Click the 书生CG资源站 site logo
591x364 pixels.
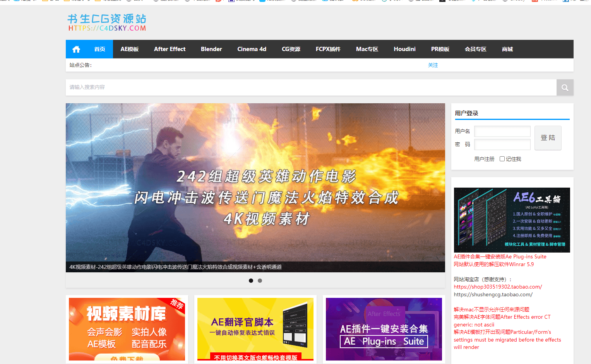106,22
